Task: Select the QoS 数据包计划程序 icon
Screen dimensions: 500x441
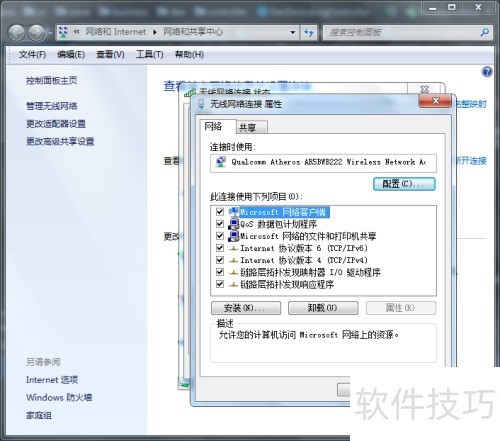Action: pyautogui.click(x=234, y=224)
